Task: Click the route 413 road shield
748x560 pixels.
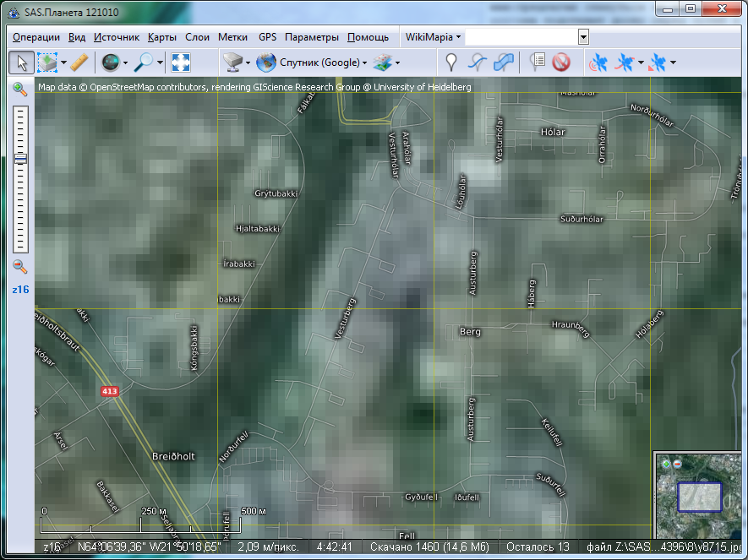Action: point(109,391)
